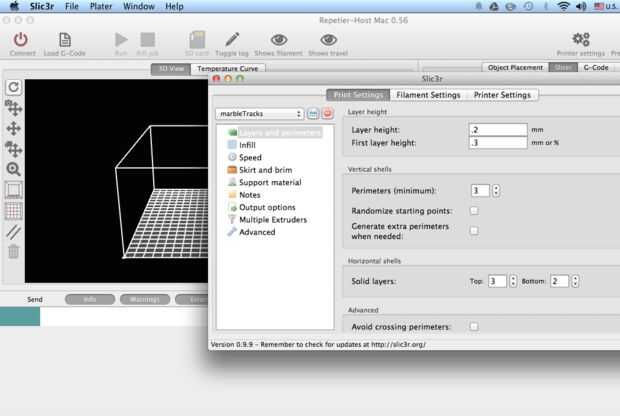Click the Wi-Fi status icon
Viewport: 620px width, 416px height.
[x=563, y=6]
